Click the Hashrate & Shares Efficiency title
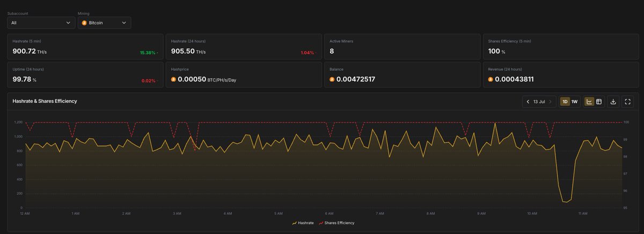Screen dimensions: 644x234 click(x=45, y=101)
